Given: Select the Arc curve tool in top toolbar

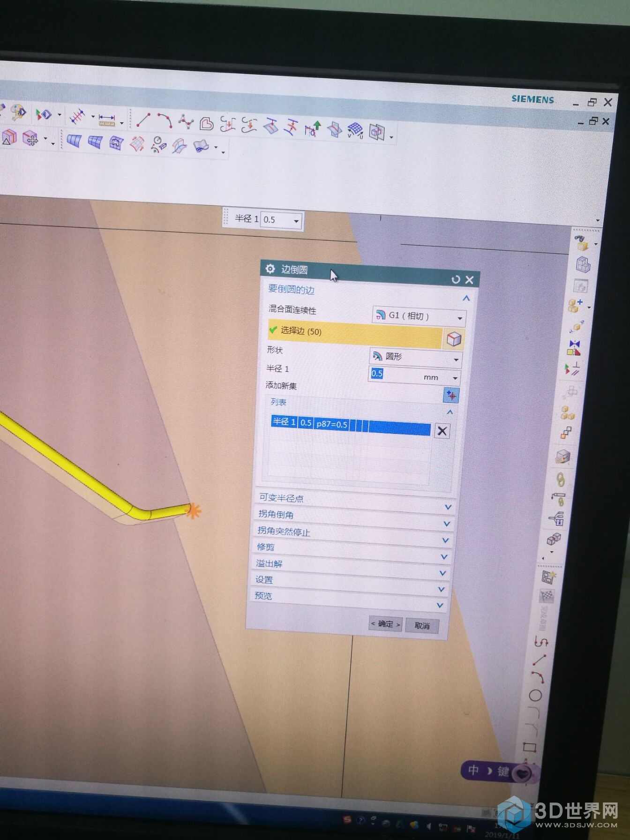Looking at the screenshot, I should coord(165,120).
